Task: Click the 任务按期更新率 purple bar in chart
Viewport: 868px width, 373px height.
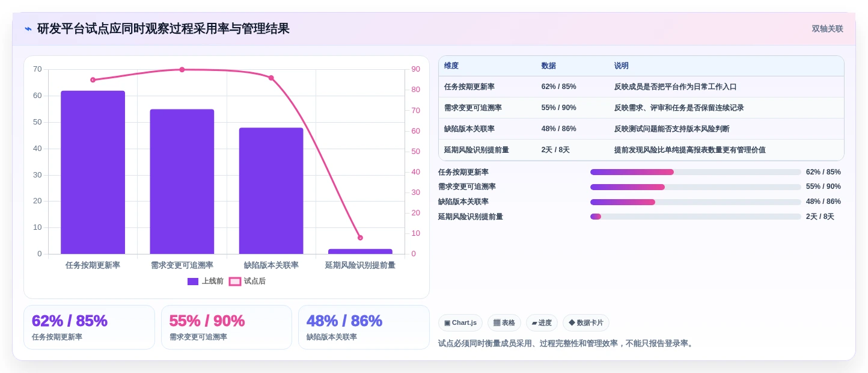Action: tap(93, 172)
